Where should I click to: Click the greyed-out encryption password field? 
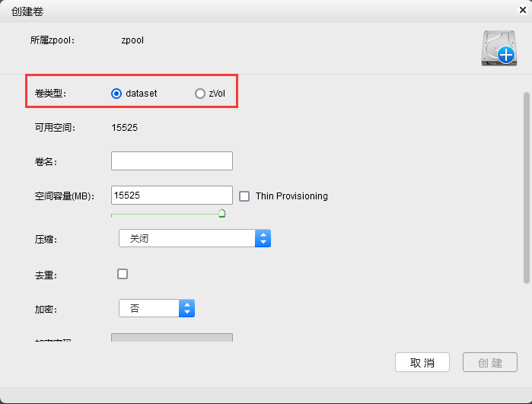171,338
